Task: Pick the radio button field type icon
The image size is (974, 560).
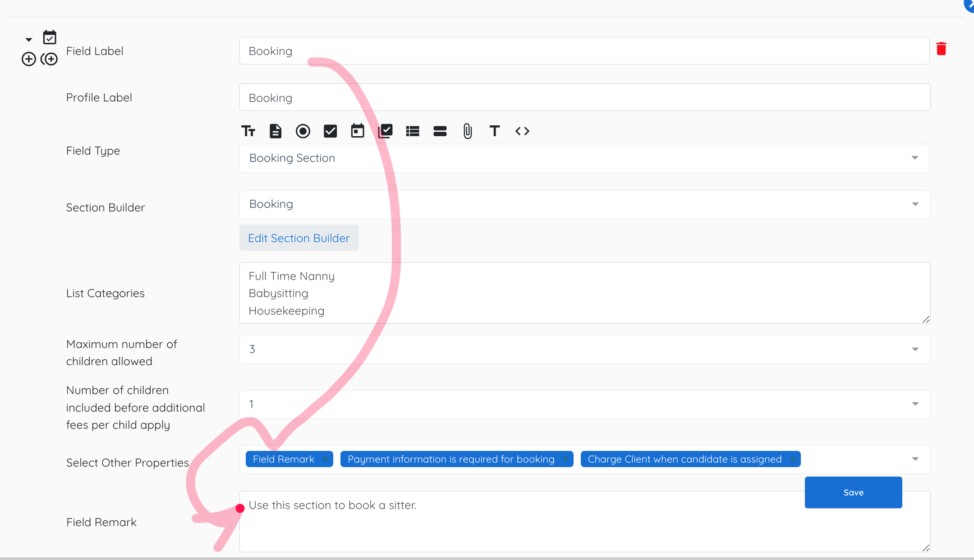Action: (x=303, y=131)
